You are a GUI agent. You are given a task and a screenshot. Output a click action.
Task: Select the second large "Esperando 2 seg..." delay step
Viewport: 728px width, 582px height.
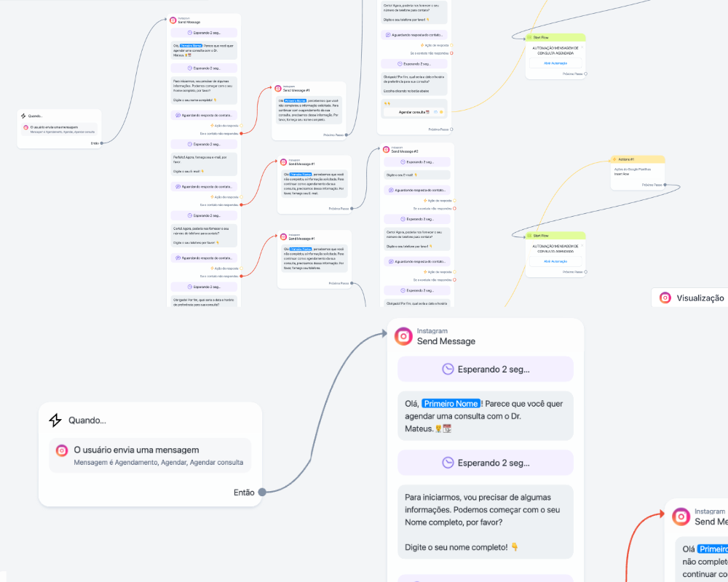485,462
